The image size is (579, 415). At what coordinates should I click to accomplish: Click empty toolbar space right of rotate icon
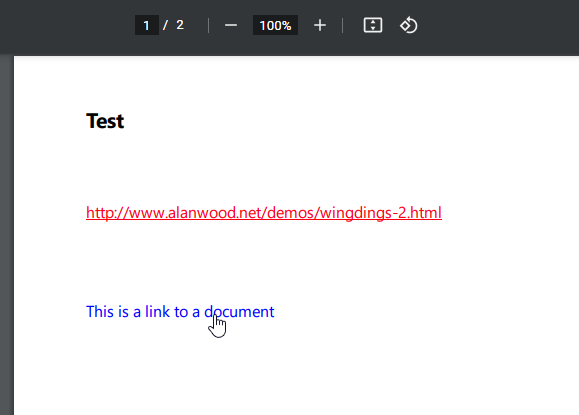click(x=499, y=26)
